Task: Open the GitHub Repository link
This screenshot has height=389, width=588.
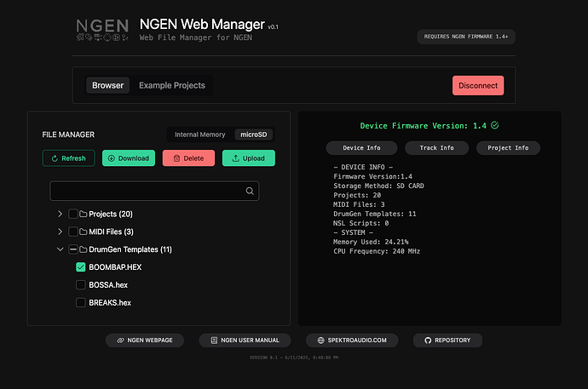Action: (448, 340)
